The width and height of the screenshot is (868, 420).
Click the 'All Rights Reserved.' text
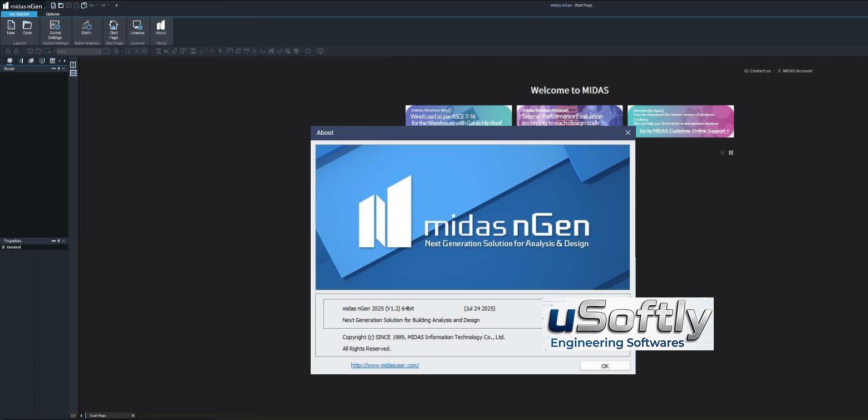(366, 349)
